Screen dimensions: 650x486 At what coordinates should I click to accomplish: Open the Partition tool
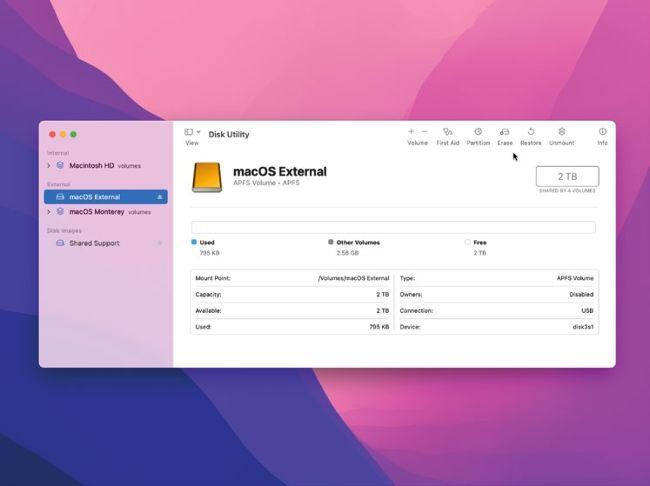click(x=478, y=132)
